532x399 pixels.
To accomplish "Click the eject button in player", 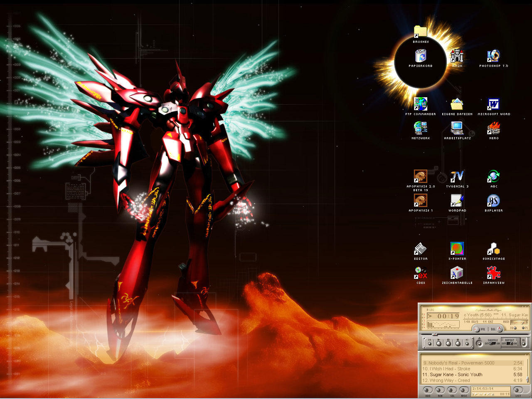I will [x=479, y=343].
